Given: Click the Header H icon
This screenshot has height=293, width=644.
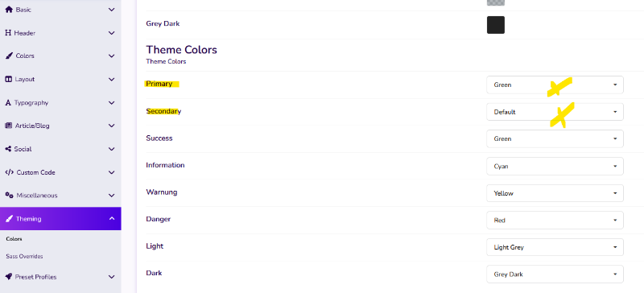Looking at the screenshot, I should click(x=8, y=33).
